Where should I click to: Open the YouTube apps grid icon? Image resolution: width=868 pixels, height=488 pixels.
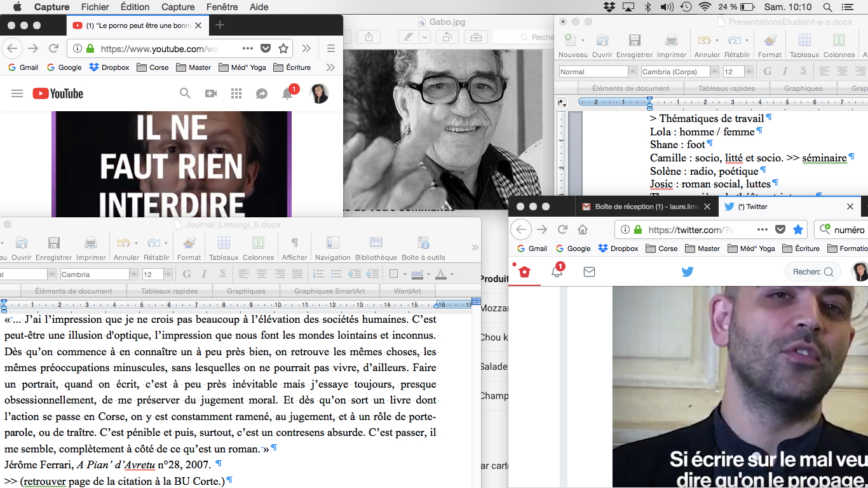[236, 94]
